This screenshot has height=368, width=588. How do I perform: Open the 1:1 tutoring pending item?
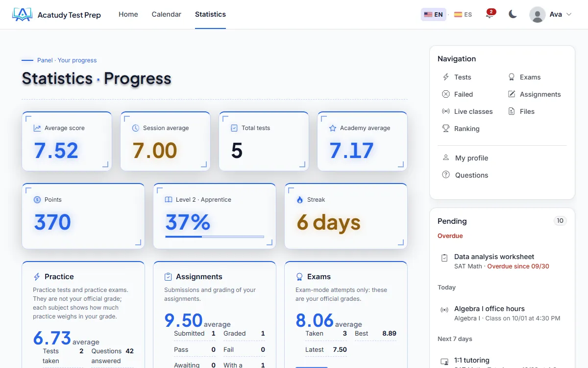(x=502, y=362)
